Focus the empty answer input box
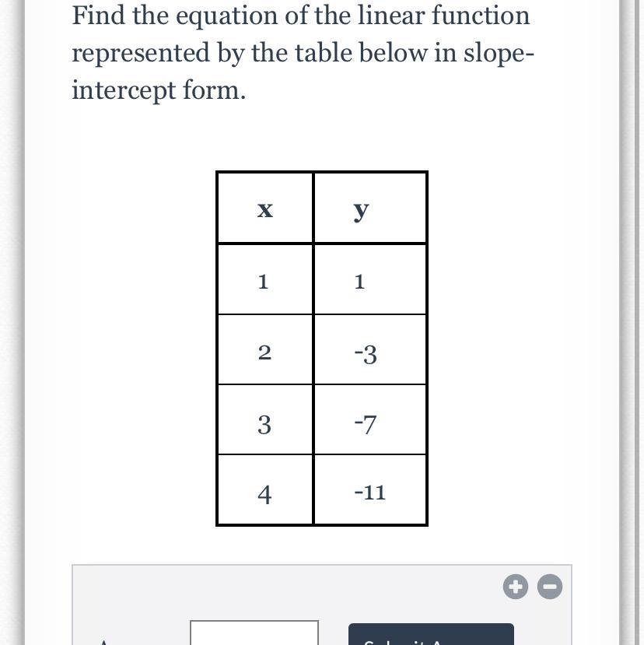The image size is (644, 645). point(254,633)
